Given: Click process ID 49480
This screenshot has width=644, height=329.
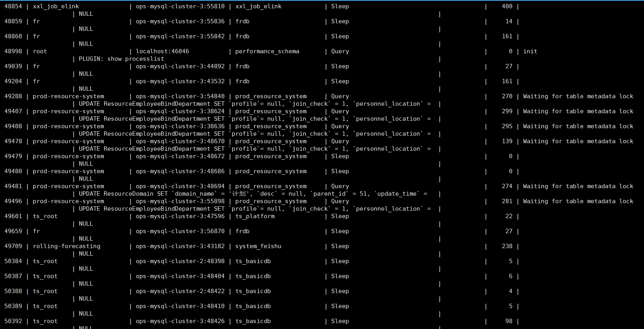Looking at the screenshot, I should (13, 171).
